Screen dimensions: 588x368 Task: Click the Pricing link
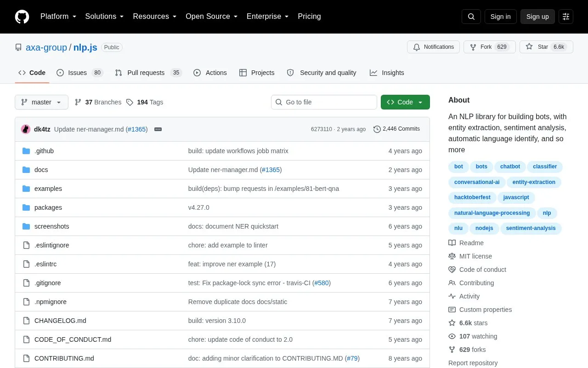[309, 17]
